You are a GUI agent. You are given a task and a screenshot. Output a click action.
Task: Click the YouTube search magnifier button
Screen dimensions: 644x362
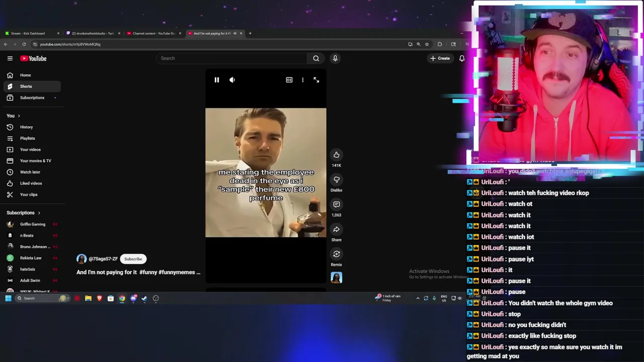click(316, 58)
